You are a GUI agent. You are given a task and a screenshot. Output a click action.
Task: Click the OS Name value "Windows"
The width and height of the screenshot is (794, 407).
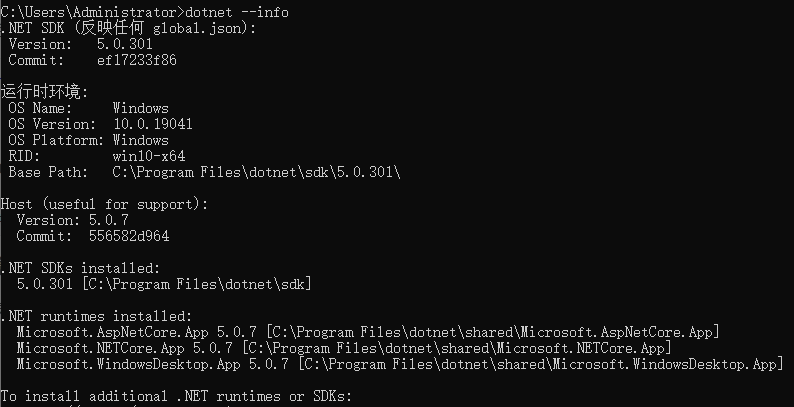tap(140, 108)
